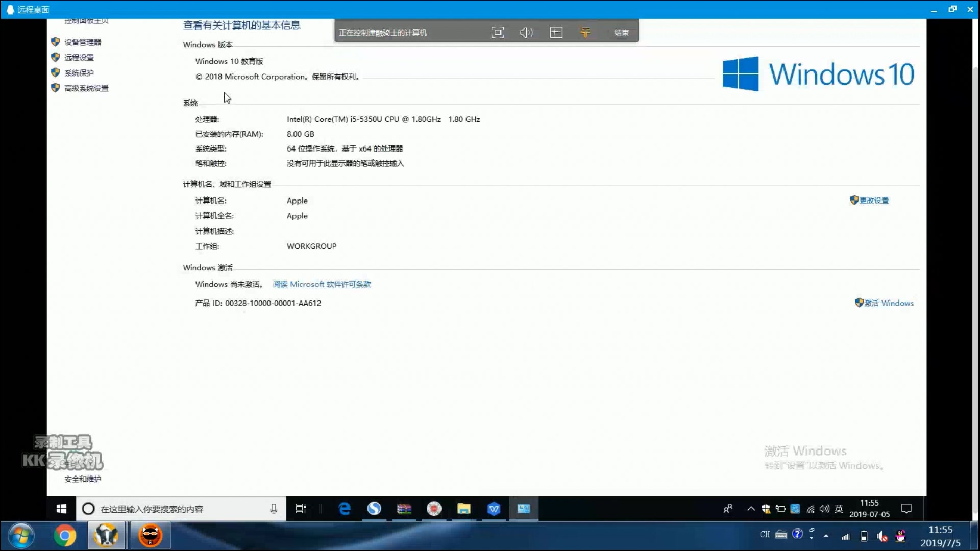Click the 激活 Windows link
980x551 pixels.
889,303
